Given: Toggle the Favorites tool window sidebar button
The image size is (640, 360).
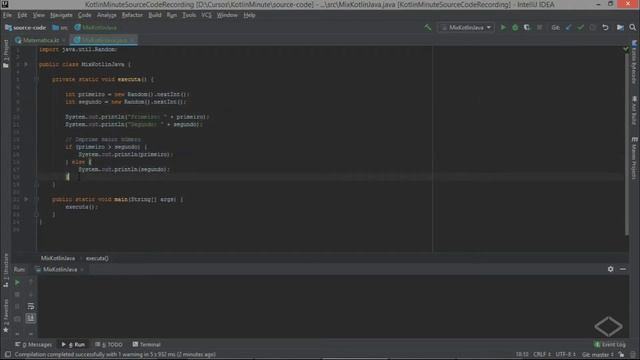Looking at the screenshot, I should 6,316.
